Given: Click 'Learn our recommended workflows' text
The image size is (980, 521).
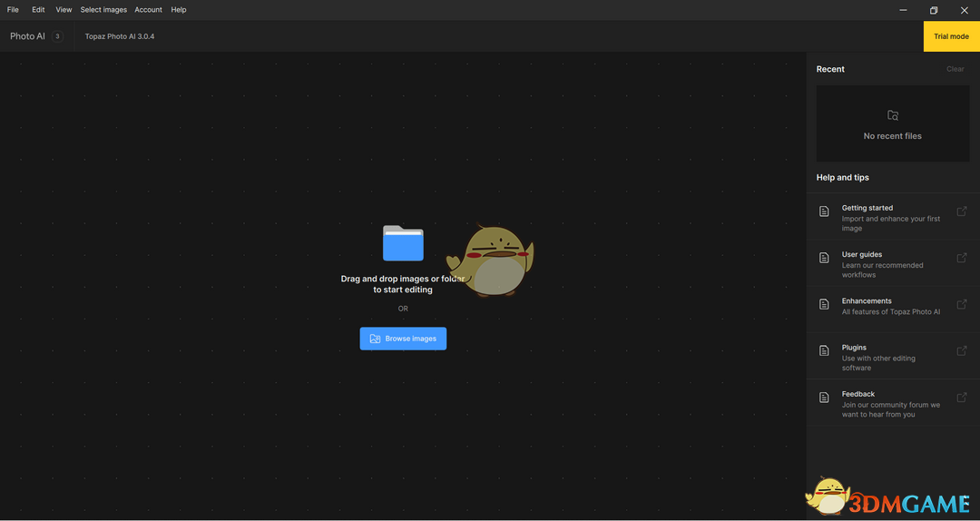Looking at the screenshot, I should pyautogui.click(x=882, y=270).
